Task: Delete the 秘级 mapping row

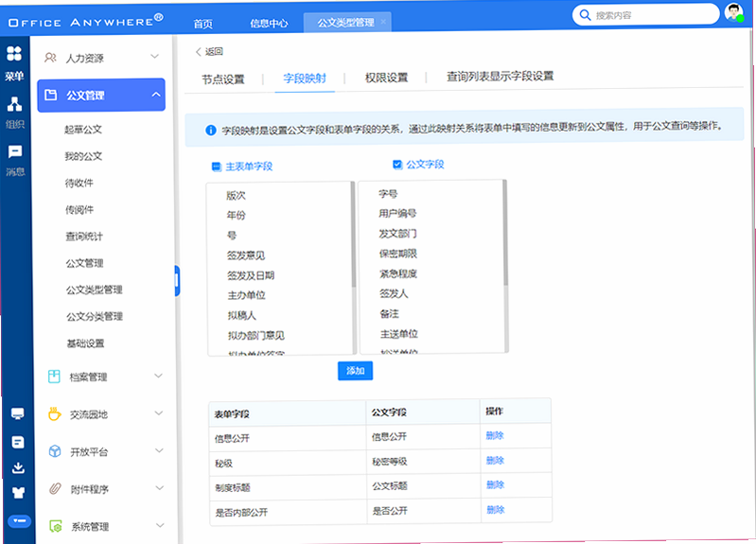Action: coord(495,460)
